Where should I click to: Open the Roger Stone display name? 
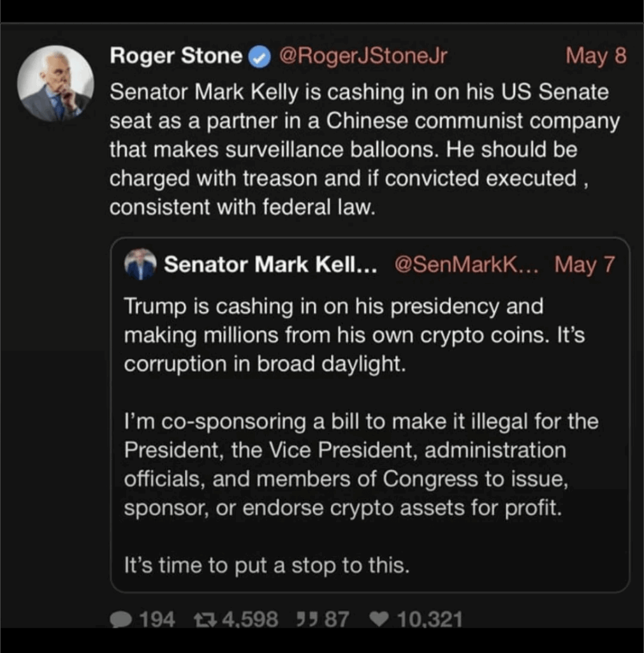176,57
